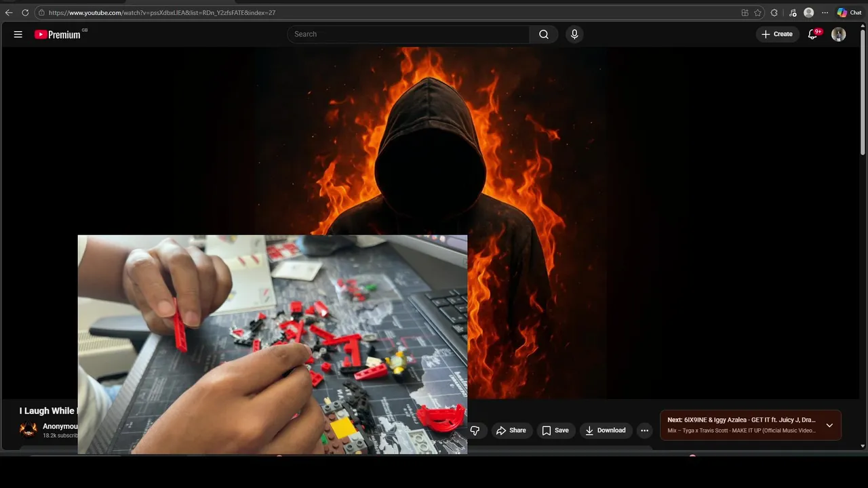This screenshot has width=868, height=488.
Task: Click the address bar URL
Action: (162, 12)
